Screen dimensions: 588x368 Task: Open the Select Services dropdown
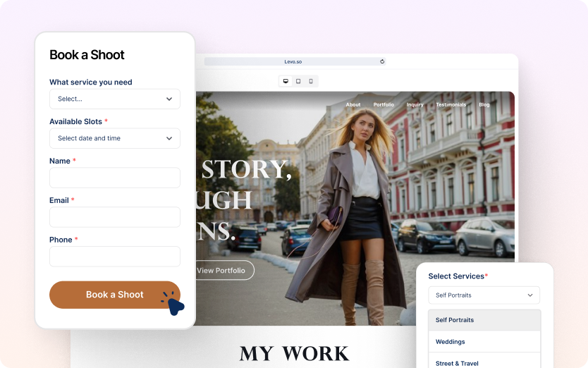click(484, 295)
